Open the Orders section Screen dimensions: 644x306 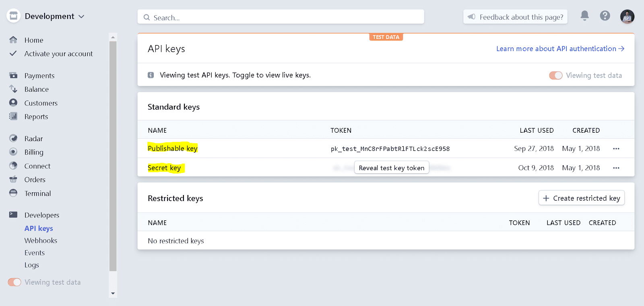point(35,180)
